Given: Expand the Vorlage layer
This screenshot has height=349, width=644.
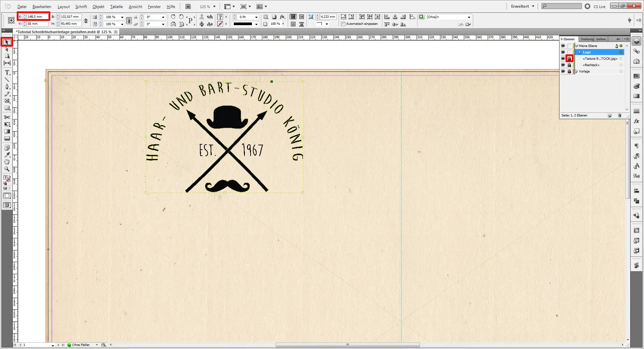Looking at the screenshot, I should click(x=577, y=71).
